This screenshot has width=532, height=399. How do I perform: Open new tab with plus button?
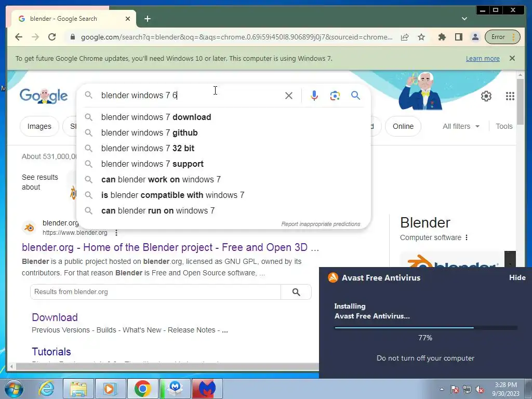[147, 19]
